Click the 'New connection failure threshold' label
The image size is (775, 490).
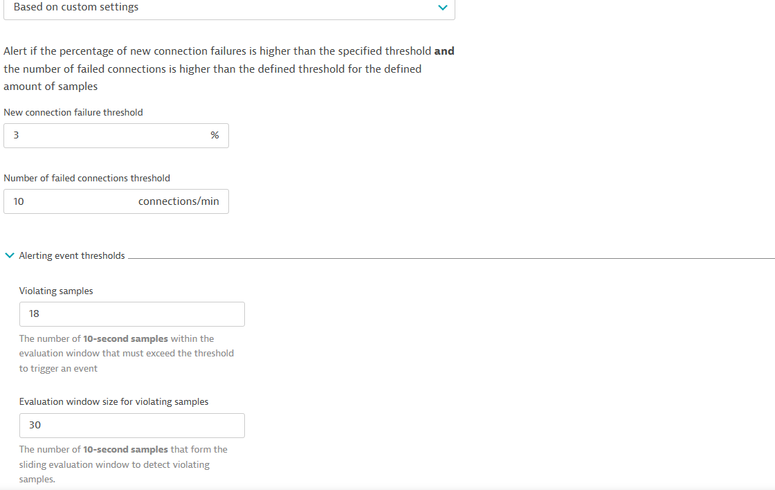click(73, 113)
